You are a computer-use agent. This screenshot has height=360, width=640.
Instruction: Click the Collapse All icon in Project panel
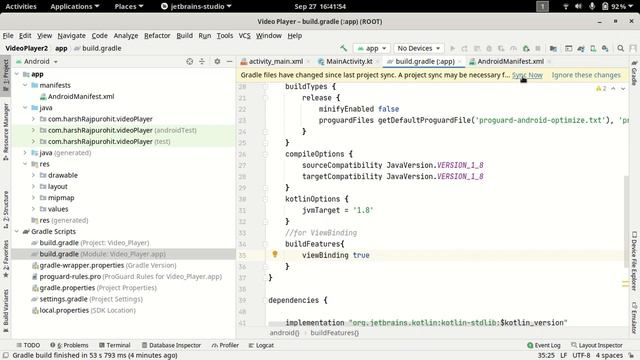[202, 61]
